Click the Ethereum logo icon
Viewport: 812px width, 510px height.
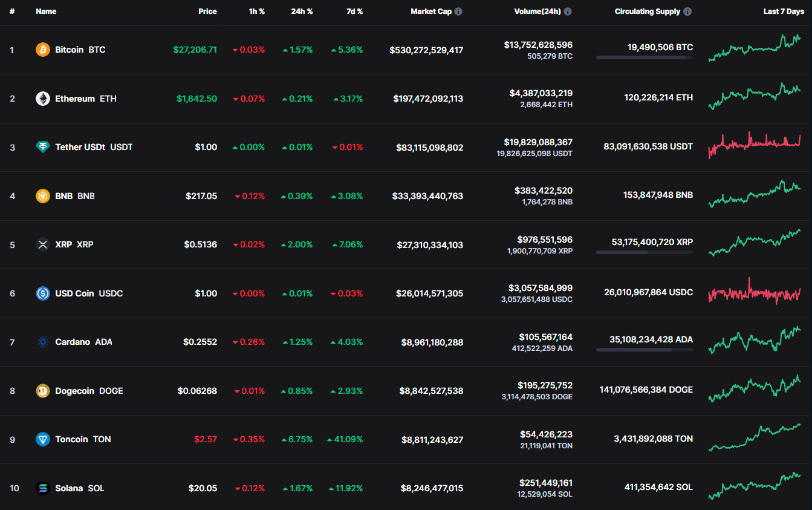[42, 99]
